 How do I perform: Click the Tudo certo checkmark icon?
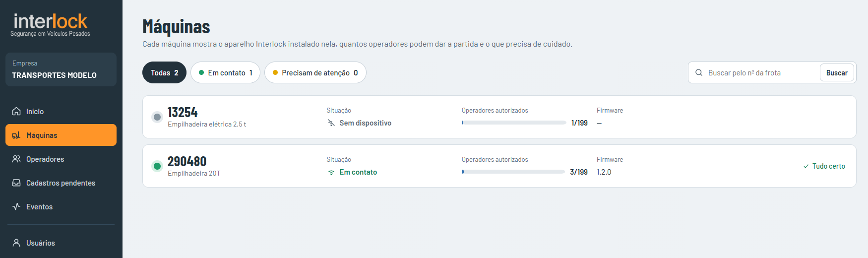click(x=806, y=166)
